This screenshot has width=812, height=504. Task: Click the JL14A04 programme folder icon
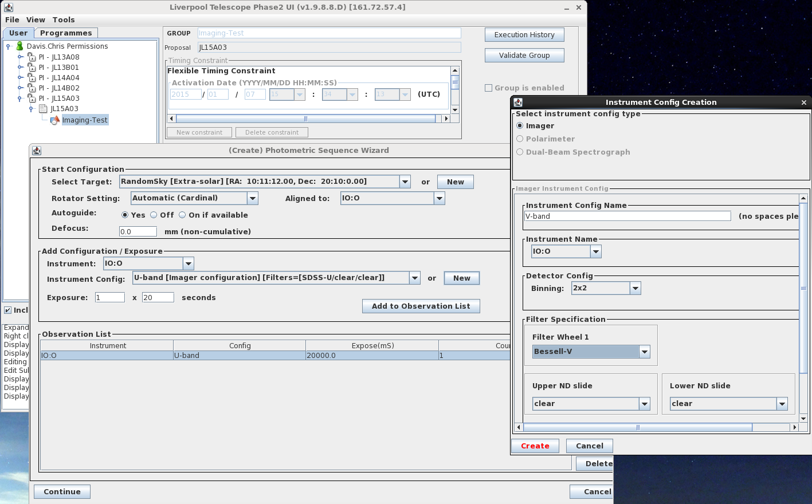(32, 77)
